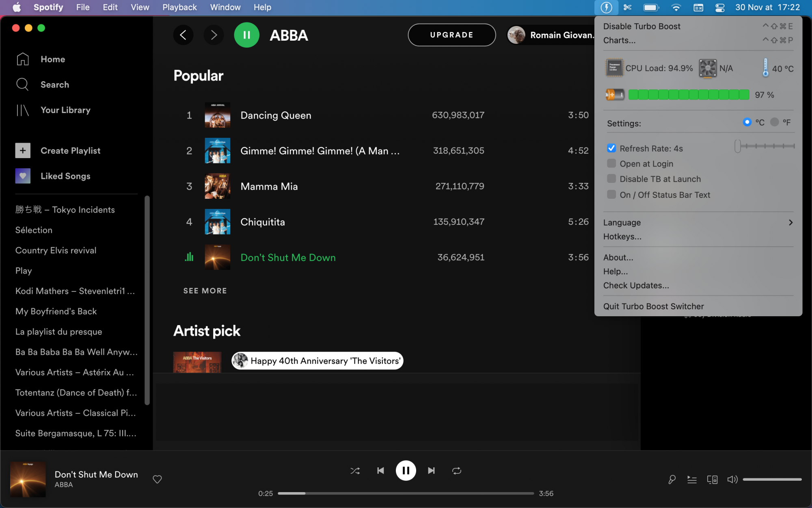The height and width of the screenshot is (508, 812).
Task: Select the °C temperature radio button
Action: [x=747, y=122]
